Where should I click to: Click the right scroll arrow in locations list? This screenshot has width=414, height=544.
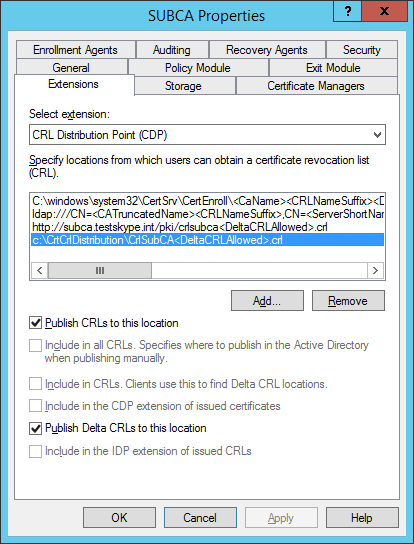coord(375,270)
